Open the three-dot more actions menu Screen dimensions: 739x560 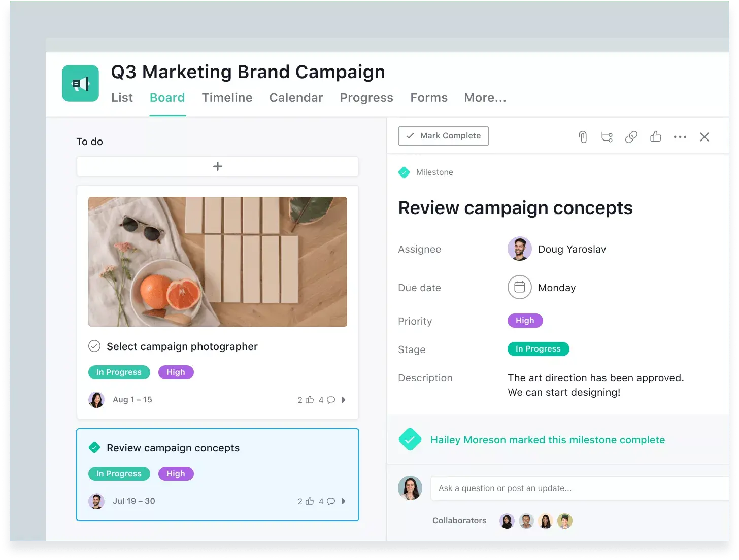pos(680,137)
